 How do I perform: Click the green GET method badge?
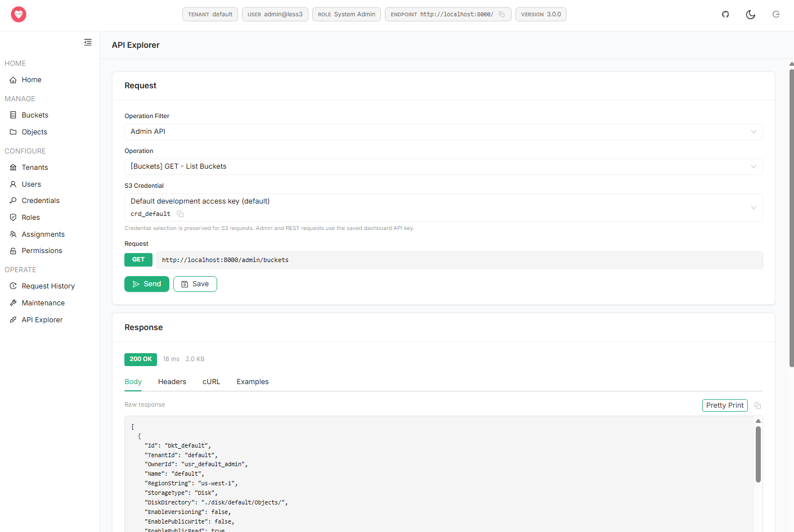point(138,260)
